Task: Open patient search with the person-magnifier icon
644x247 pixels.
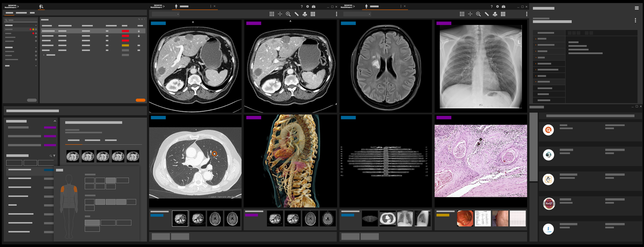Action: (41, 7)
